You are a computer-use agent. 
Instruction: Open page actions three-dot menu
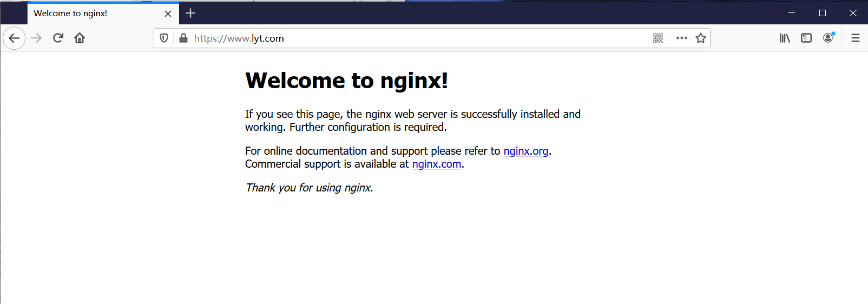[x=682, y=38]
